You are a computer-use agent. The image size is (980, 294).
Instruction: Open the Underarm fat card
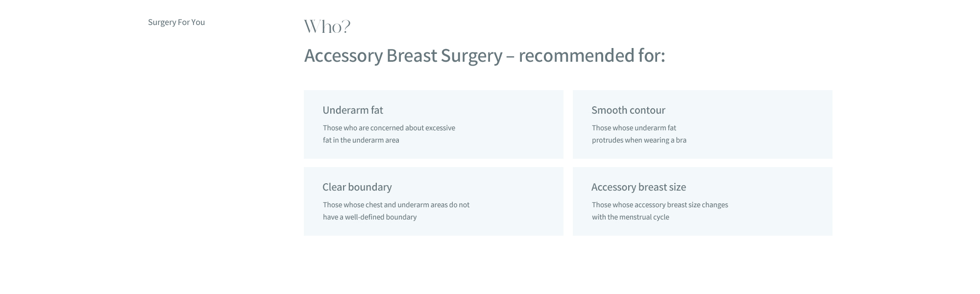pos(434,124)
